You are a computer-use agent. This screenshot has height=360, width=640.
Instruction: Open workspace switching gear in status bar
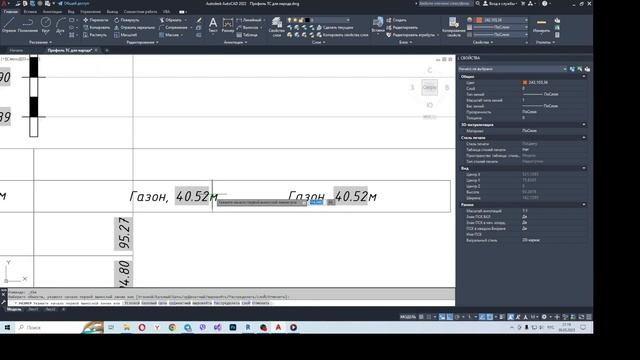coord(544,317)
